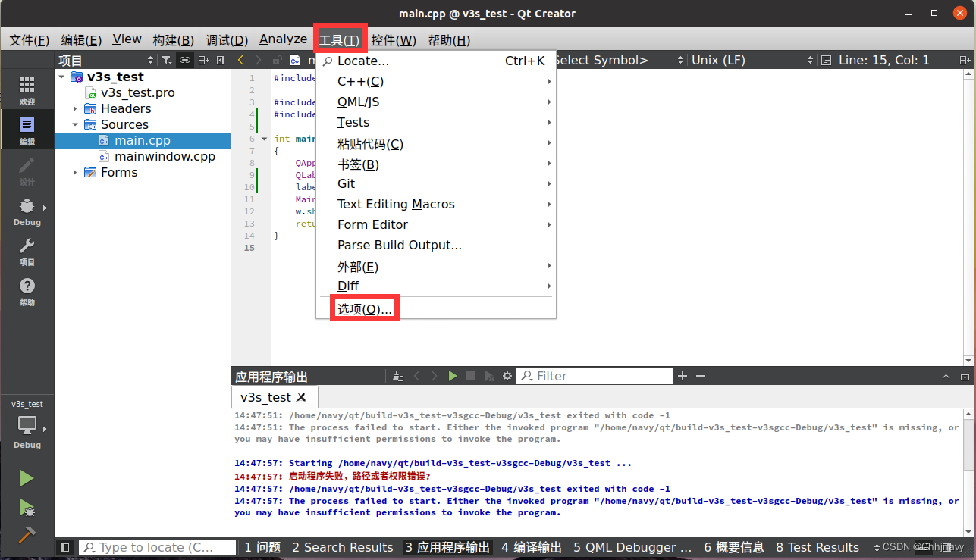The height and width of the screenshot is (560, 976).
Task: Show the 8 Test Results pane
Action: (818, 547)
